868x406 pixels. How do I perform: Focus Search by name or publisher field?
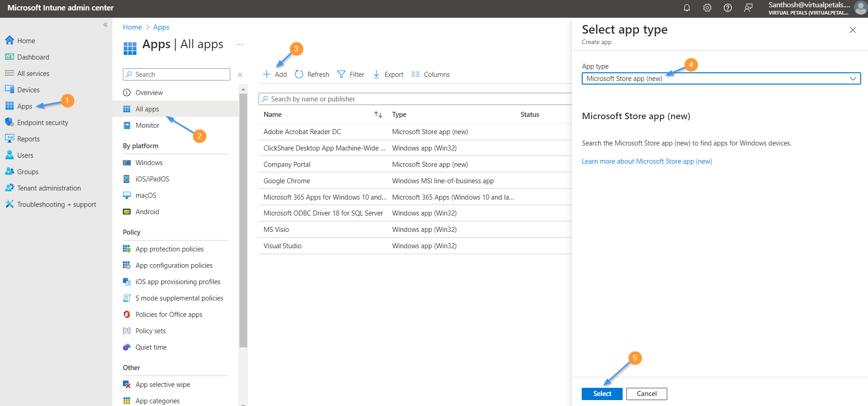tap(415, 99)
